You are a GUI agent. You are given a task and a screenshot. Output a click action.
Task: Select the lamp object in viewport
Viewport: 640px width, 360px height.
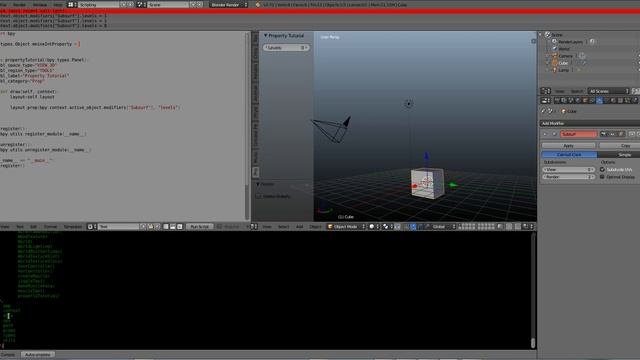[x=409, y=104]
